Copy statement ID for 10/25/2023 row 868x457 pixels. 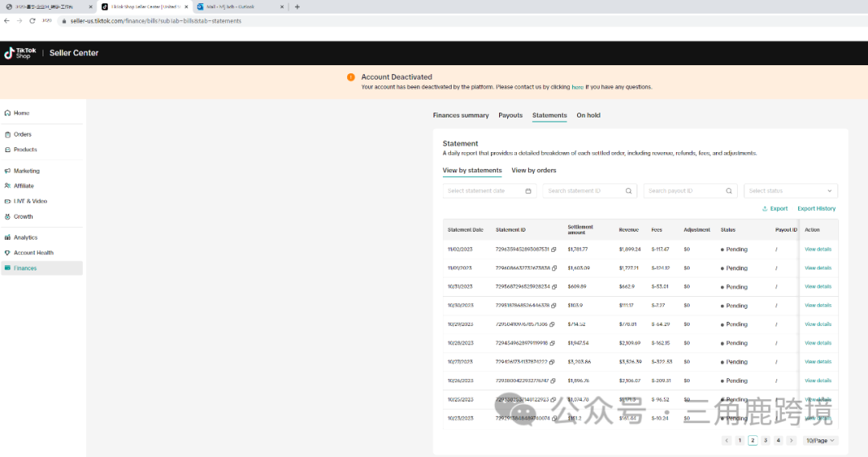[x=553, y=400]
